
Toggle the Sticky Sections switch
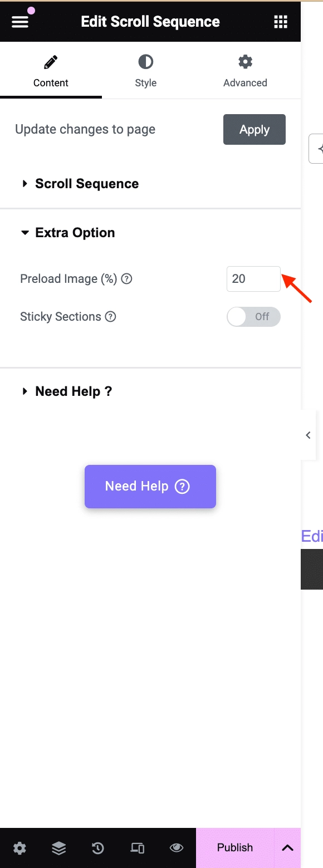click(253, 317)
